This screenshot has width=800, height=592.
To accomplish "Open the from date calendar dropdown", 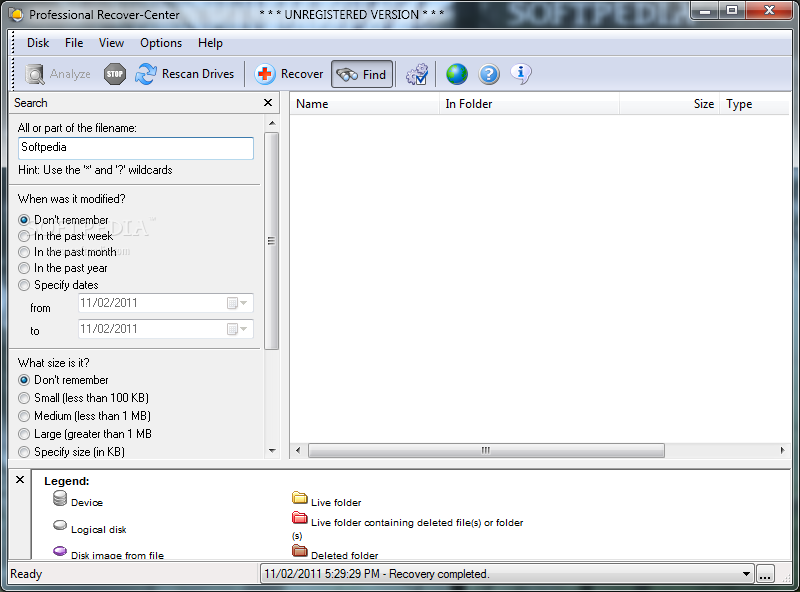I will point(237,303).
